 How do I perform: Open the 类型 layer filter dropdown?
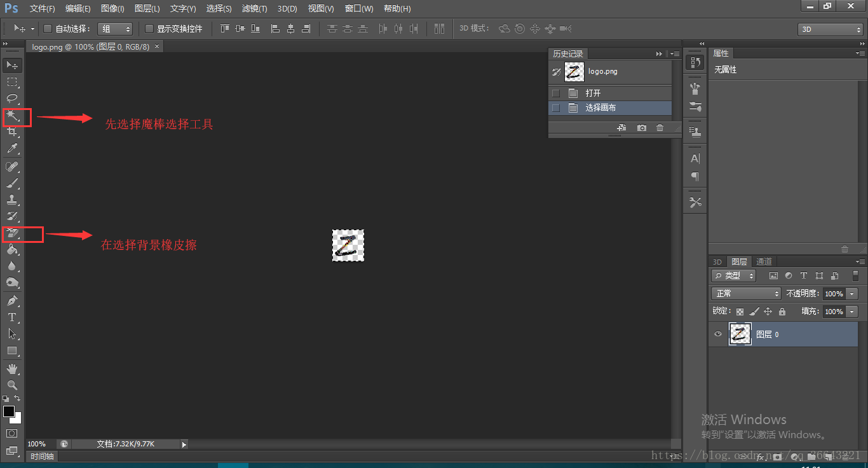[734, 275]
